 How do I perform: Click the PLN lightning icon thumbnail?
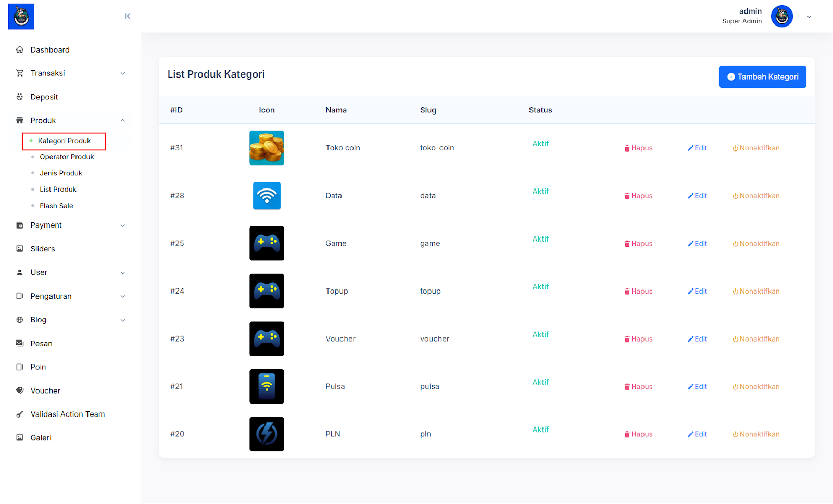pos(267,434)
